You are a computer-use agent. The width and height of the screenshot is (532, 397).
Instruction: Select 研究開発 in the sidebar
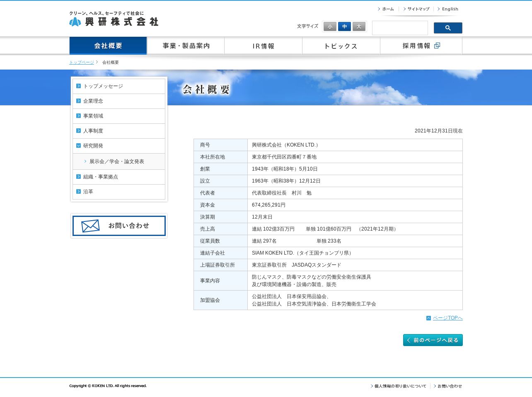click(x=119, y=146)
